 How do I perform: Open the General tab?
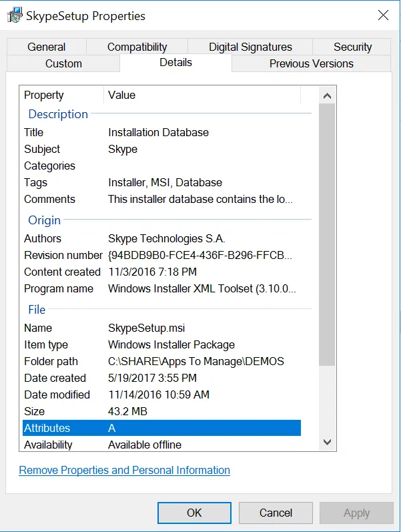(x=47, y=47)
